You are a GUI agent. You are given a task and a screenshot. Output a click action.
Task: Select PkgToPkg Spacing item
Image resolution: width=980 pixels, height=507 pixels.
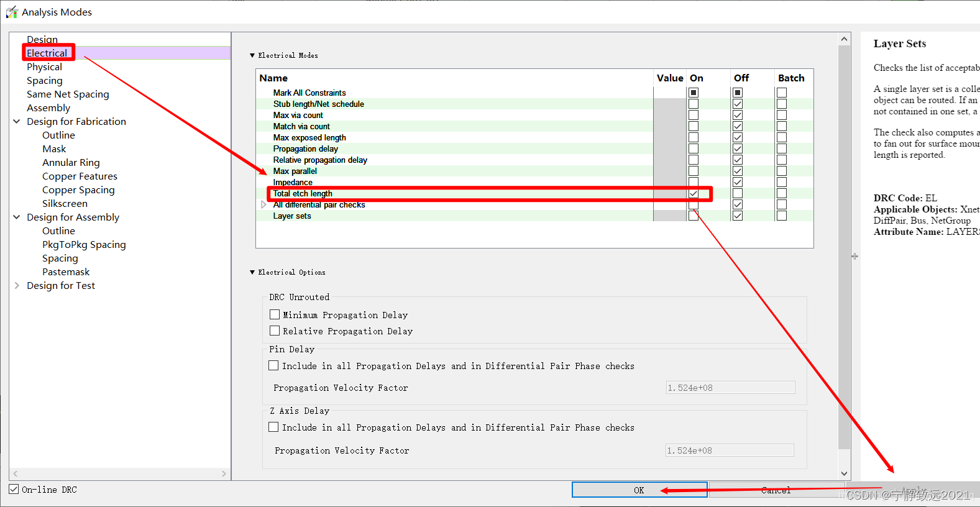[84, 245]
